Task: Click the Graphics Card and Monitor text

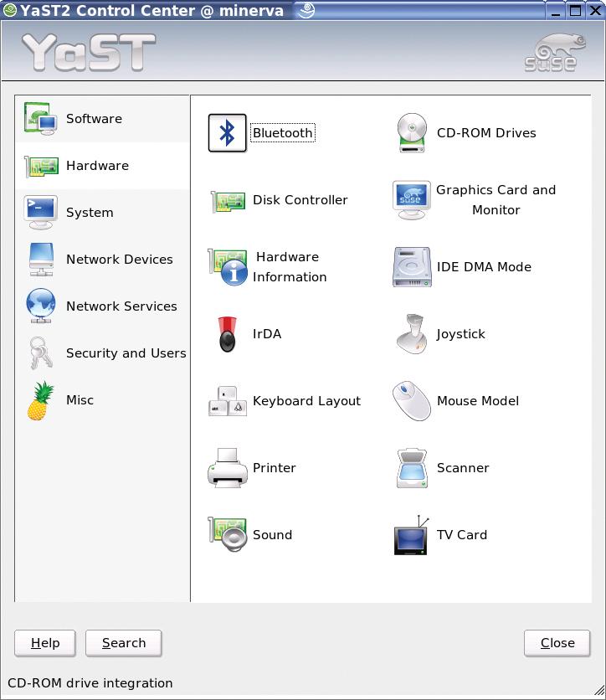Action: [x=496, y=200]
